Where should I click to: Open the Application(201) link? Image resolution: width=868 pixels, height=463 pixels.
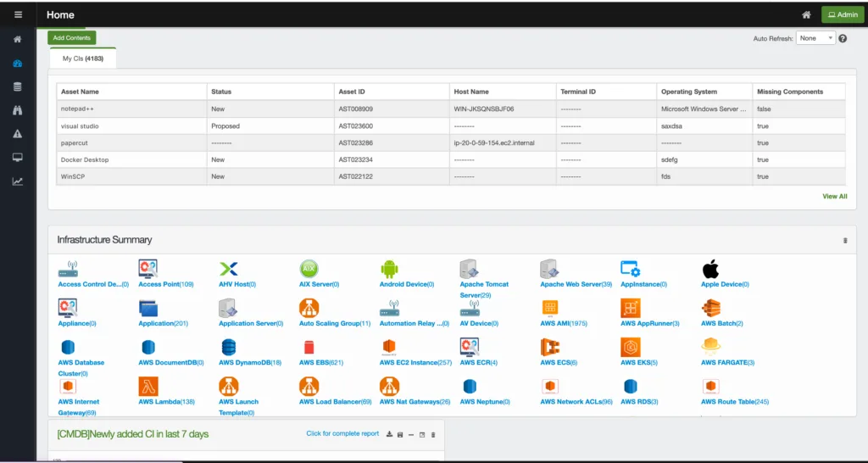click(164, 323)
